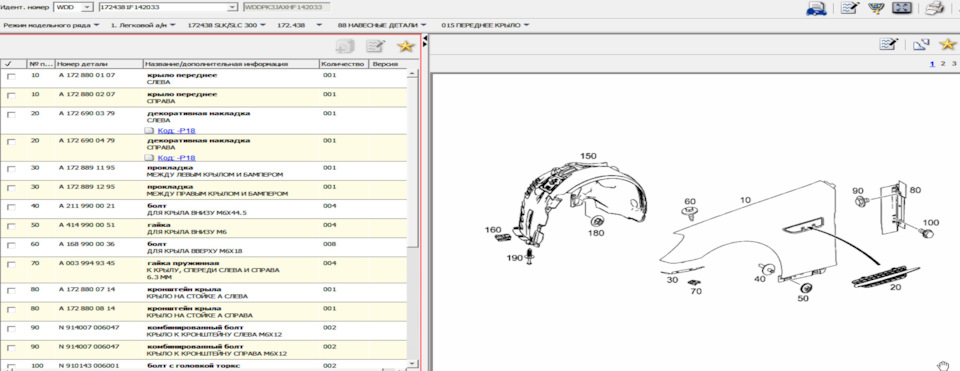Select the гайка пружинная row text

coord(213,269)
